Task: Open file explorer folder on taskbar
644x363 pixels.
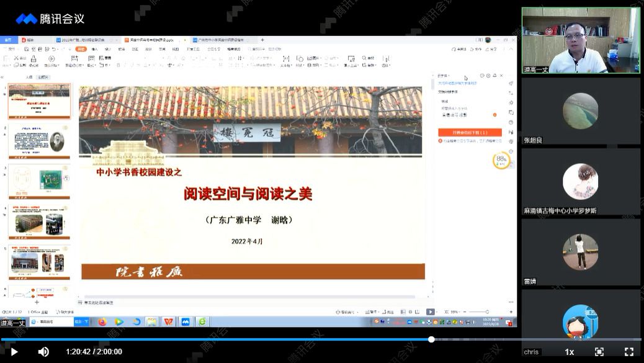Action: pyautogui.click(x=151, y=322)
